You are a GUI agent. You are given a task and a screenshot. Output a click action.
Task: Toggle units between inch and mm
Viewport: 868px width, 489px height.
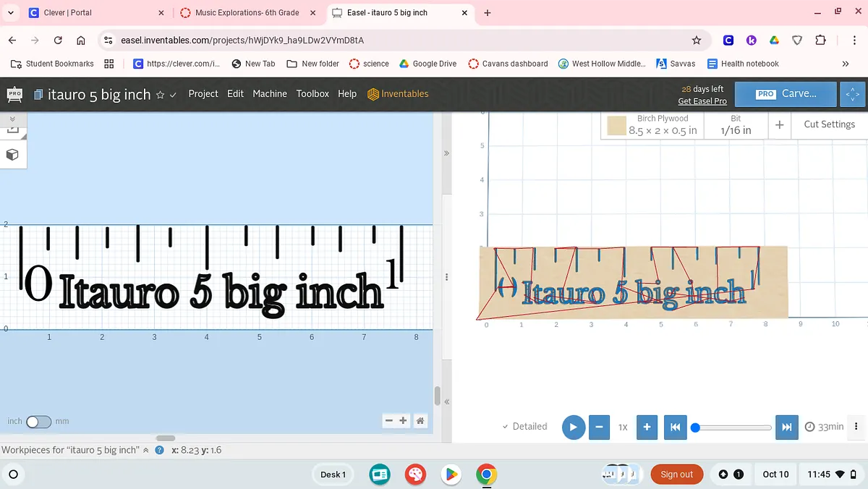point(38,422)
